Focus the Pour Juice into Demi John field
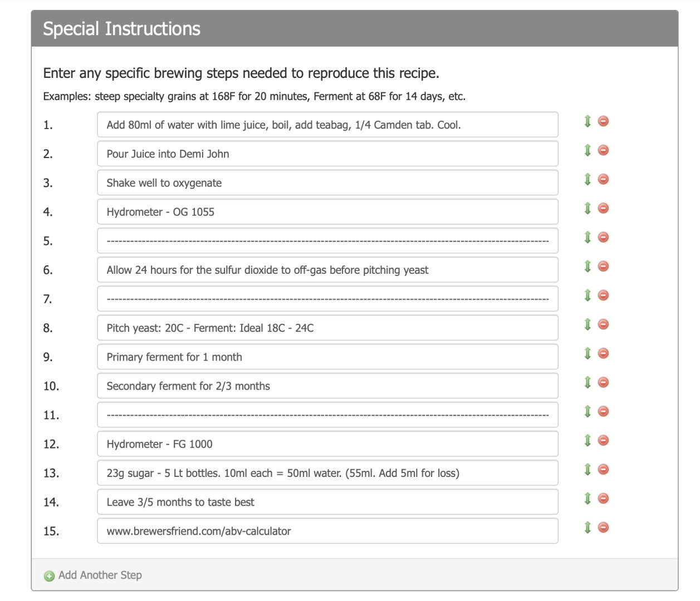This screenshot has height=601, width=700. coord(327,154)
